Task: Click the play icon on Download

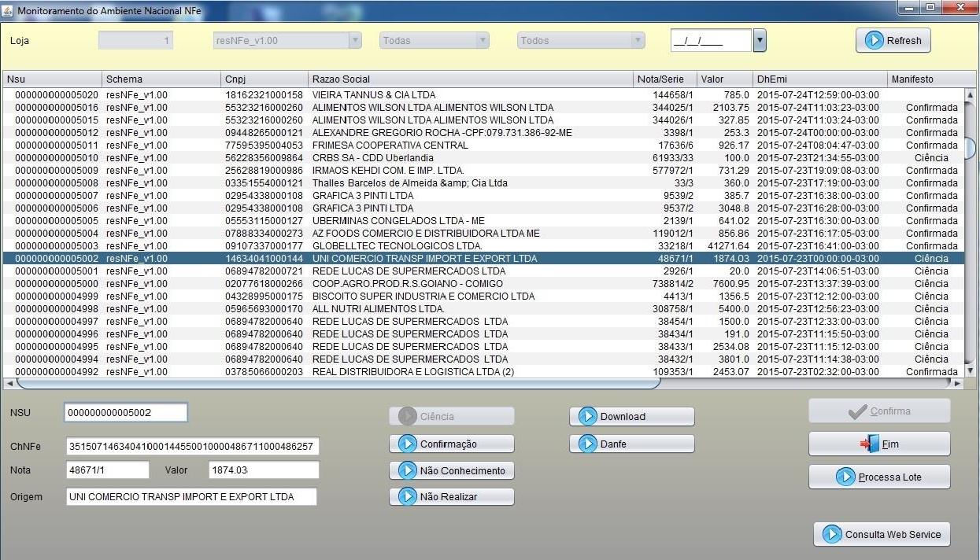Action: (587, 416)
